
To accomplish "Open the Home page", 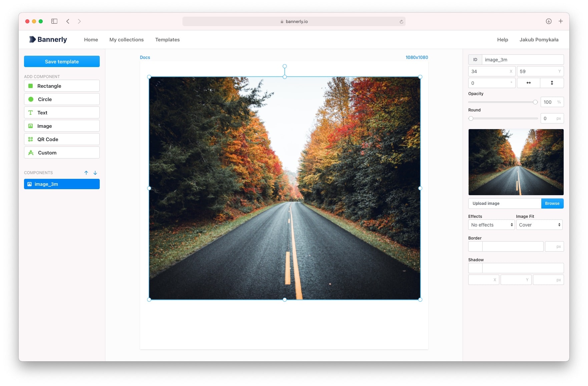I will (x=91, y=39).
